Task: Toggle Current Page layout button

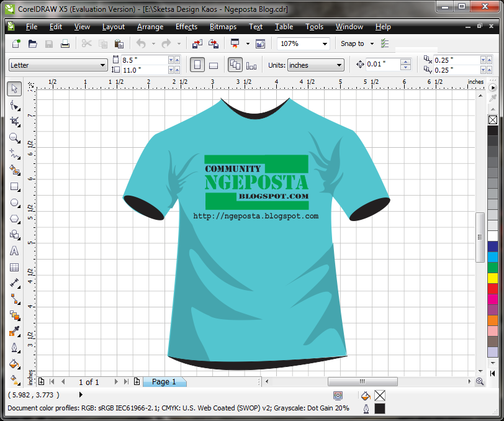Action: point(251,65)
